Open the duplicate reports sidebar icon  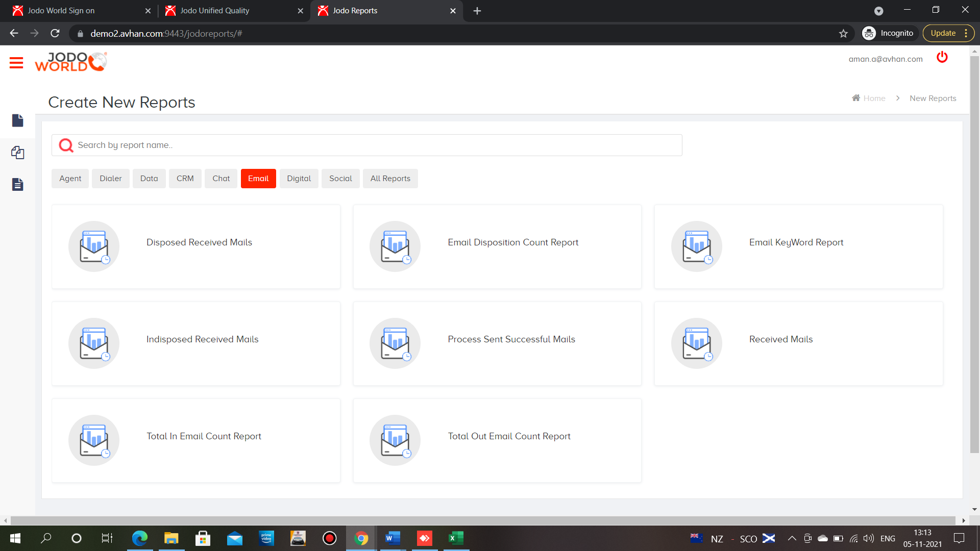17,153
